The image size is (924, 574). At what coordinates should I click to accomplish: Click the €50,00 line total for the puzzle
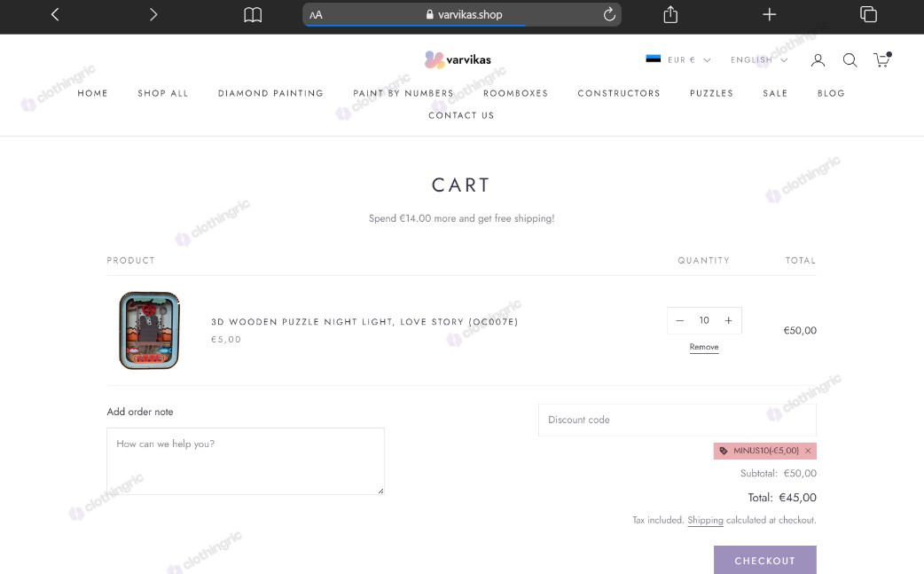click(800, 331)
